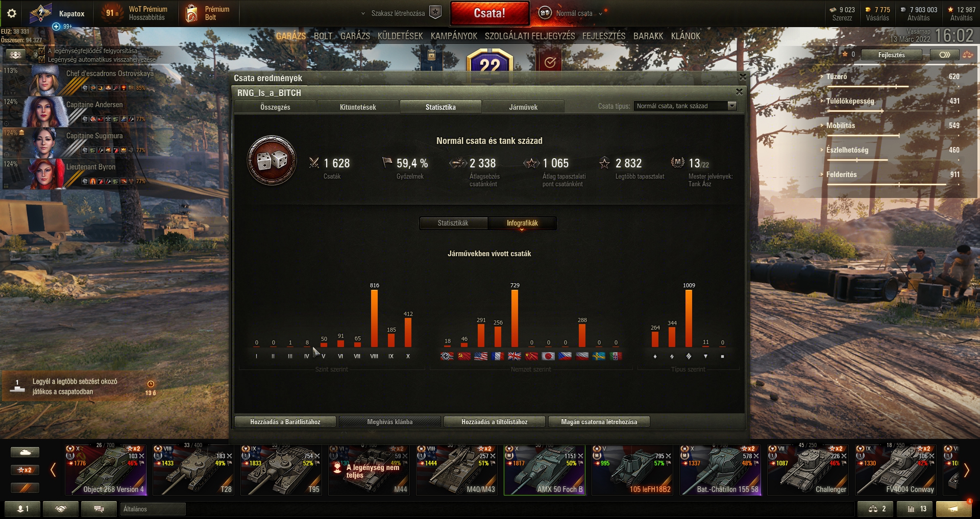This screenshot has width=980, height=519.
Task: Open the KLÁNOK menu
Action: tap(685, 36)
